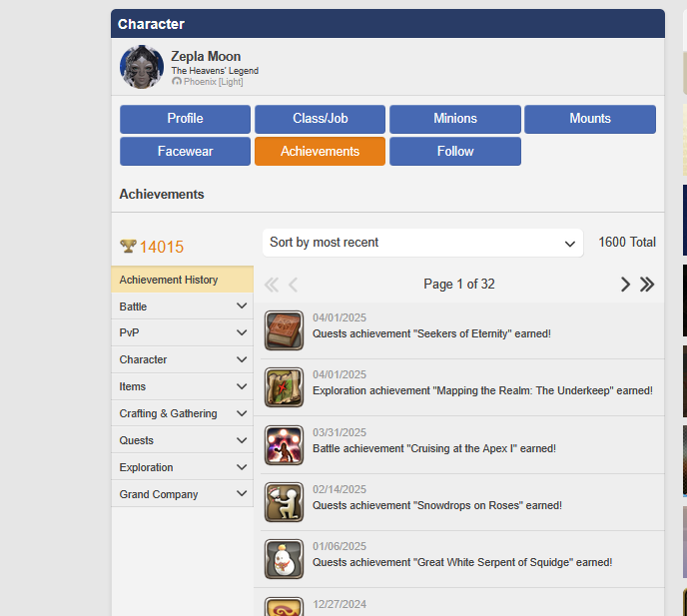Click the Page 1 of 32 indicator

point(459,285)
